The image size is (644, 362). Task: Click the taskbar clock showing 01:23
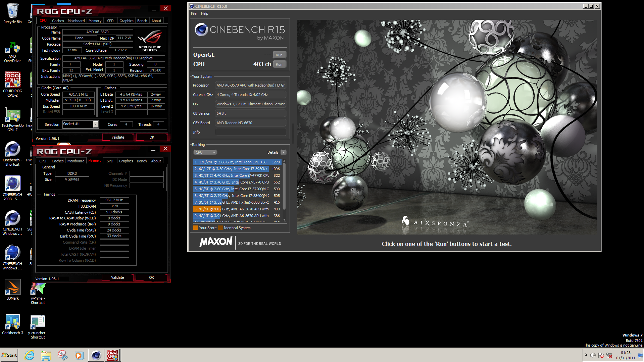click(x=626, y=355)
